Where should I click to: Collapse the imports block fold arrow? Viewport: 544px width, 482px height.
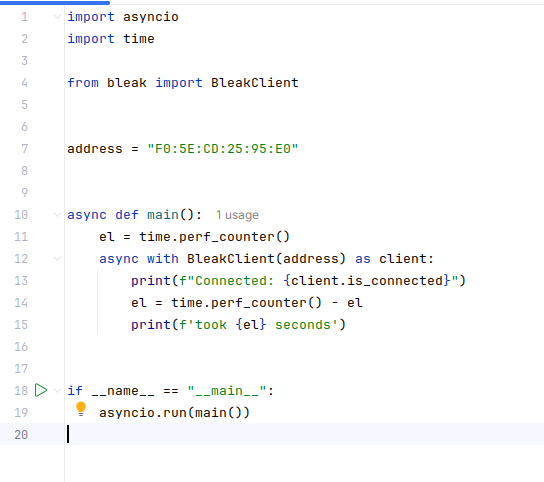pyautogui.click(x=58, y=16)
